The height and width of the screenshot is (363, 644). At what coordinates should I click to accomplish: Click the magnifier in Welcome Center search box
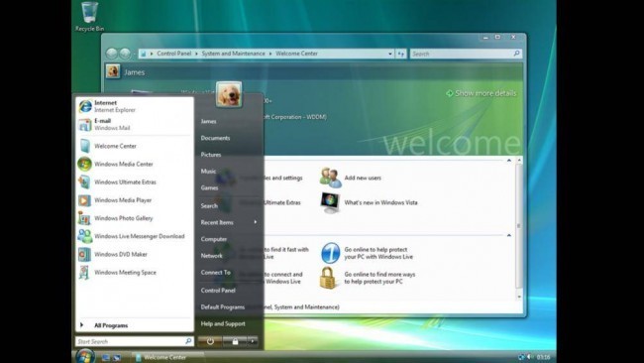pyautogui.click(x=516, y=54)
